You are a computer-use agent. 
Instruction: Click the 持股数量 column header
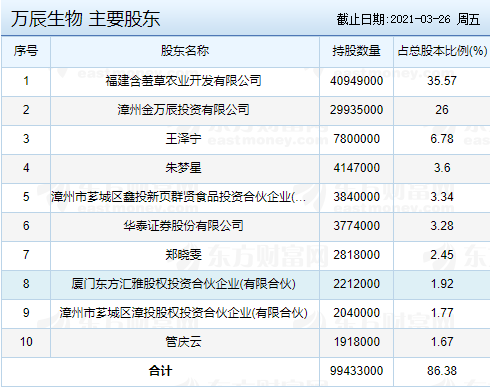tap(356, 51)
